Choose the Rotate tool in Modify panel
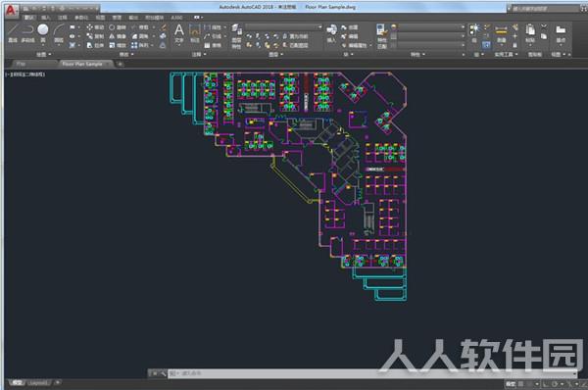Image resolution: width=588 pixels, height=390 pixels. (118, 27)
